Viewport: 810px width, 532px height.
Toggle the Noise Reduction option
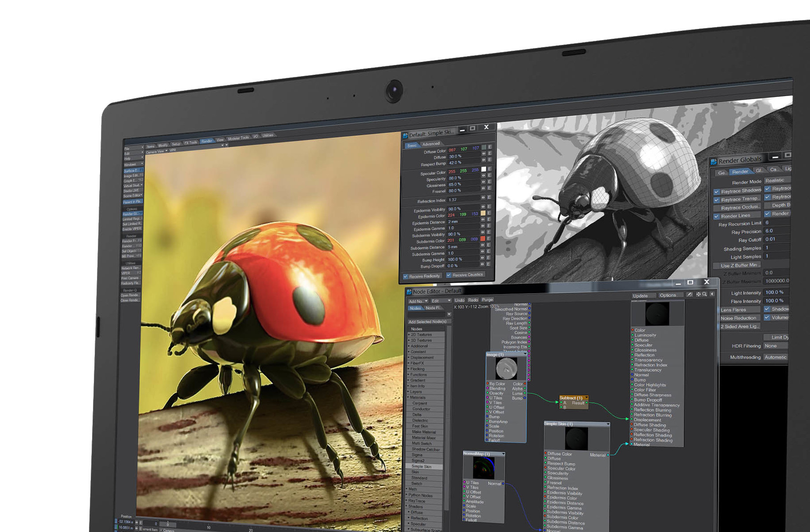tap(740, 318)
